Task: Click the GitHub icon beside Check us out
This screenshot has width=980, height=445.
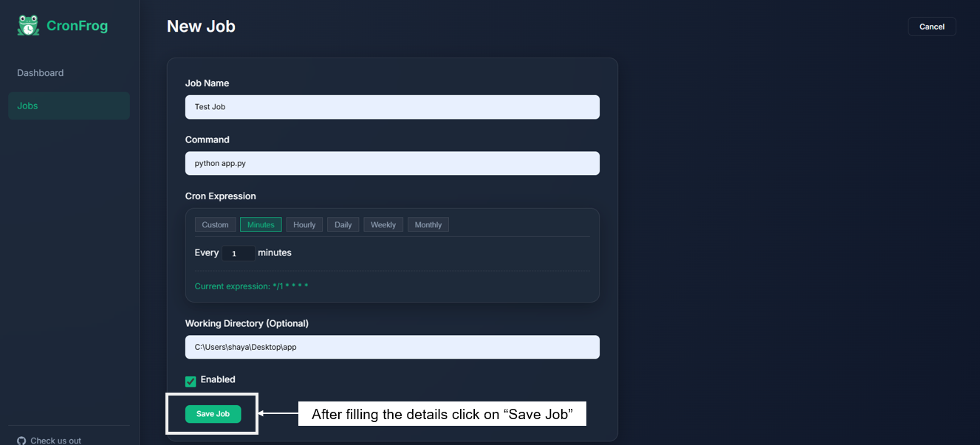Action: (x=21, y=441)
